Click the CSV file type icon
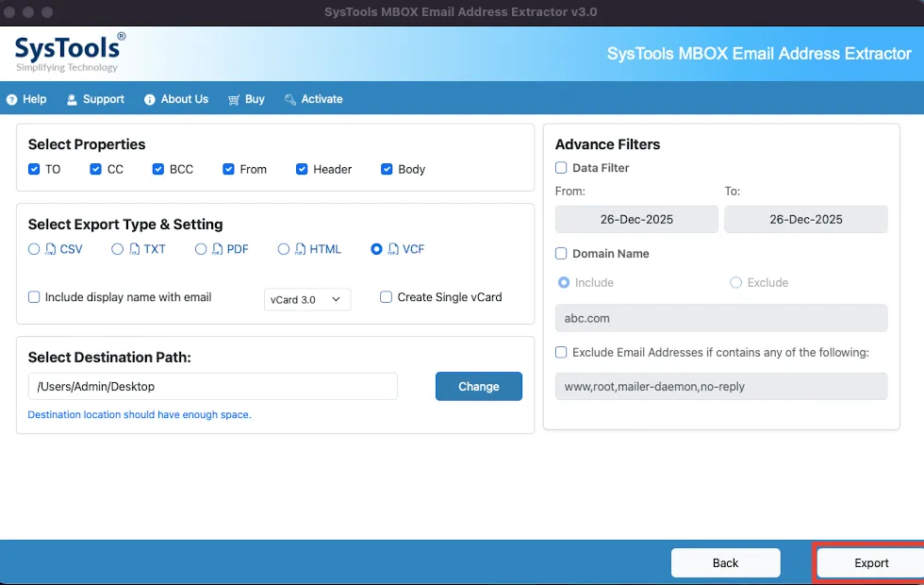This screenshot has height=585, width=924. (x=51, y=249)
